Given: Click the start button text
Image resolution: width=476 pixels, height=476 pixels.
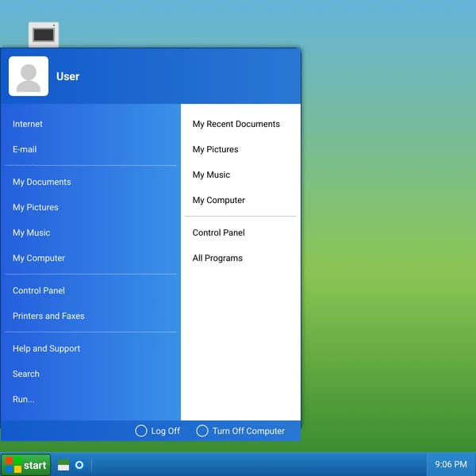Looking at the screenshot, I should click(x=35, y=466).
